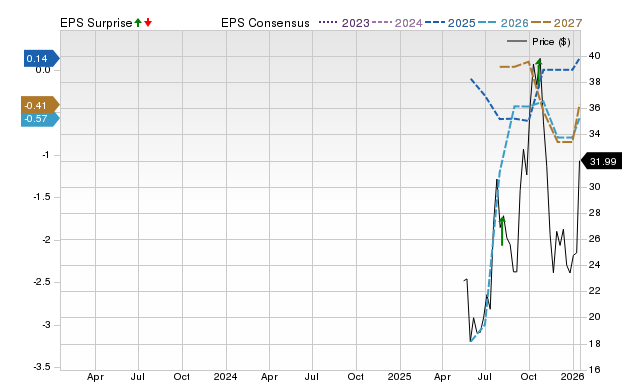This screenshot has width=640, height=382.
Task: Select the 2027 EPS consensus legend entry
Action: [x=556, y=23]
